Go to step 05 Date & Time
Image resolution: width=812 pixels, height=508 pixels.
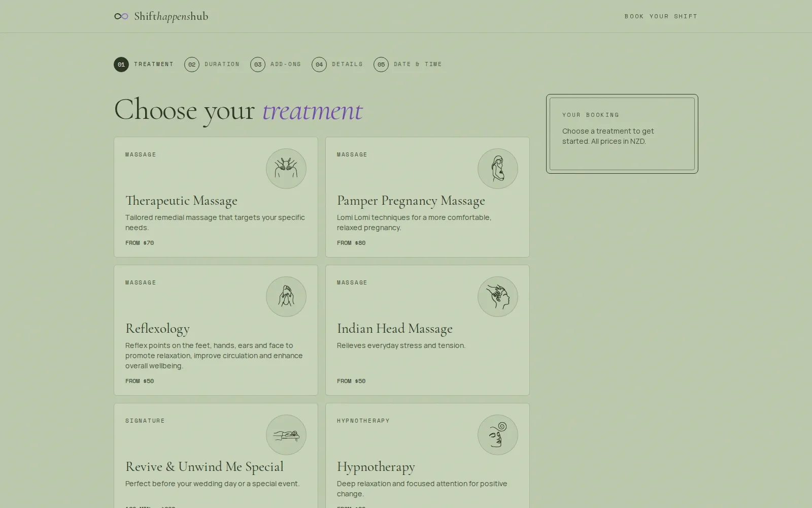[408, 65]
